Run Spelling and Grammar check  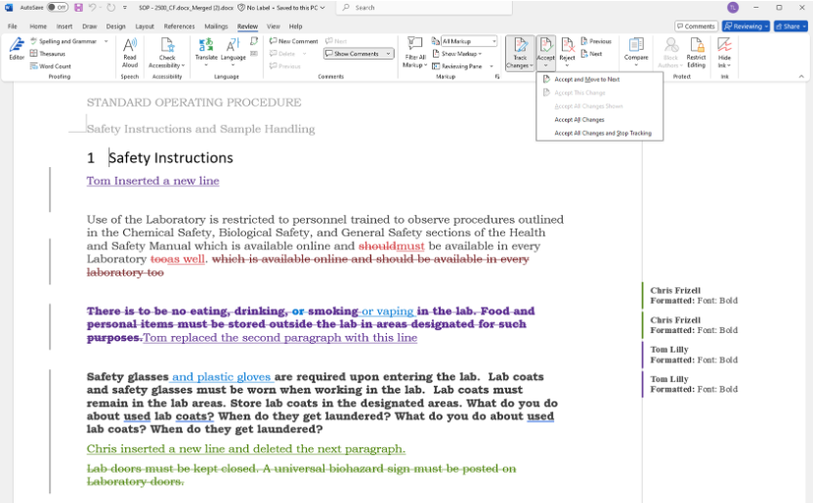coord(64,41)
